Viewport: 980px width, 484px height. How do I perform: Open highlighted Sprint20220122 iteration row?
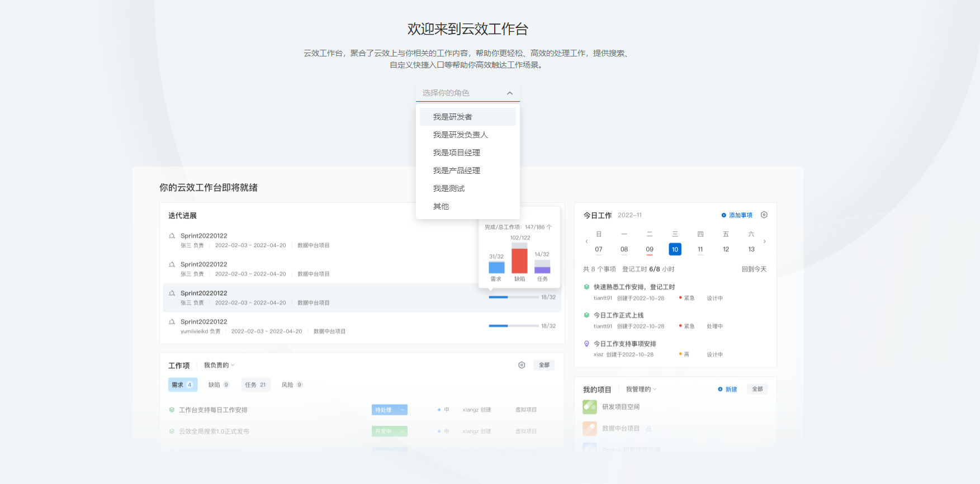coord(362,297)
